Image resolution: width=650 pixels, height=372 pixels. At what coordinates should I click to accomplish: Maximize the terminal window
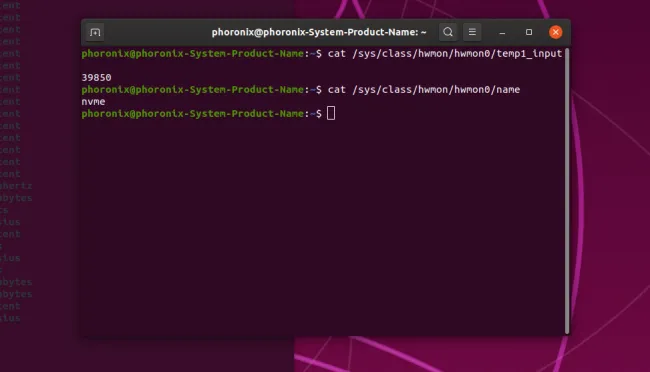pyautogui.click(x=529, y=32)
